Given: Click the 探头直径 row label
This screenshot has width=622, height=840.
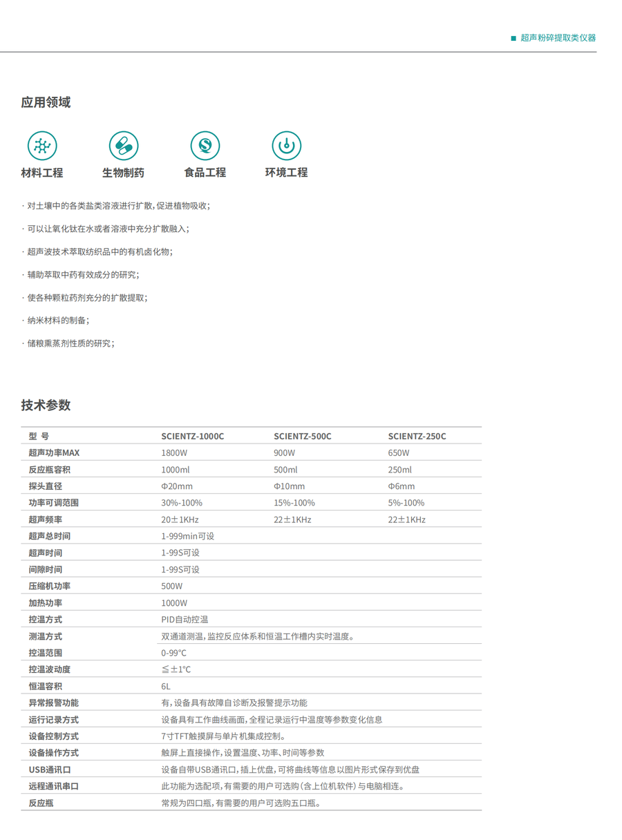Looking at the screenshot, I should [x=45, y=486].
